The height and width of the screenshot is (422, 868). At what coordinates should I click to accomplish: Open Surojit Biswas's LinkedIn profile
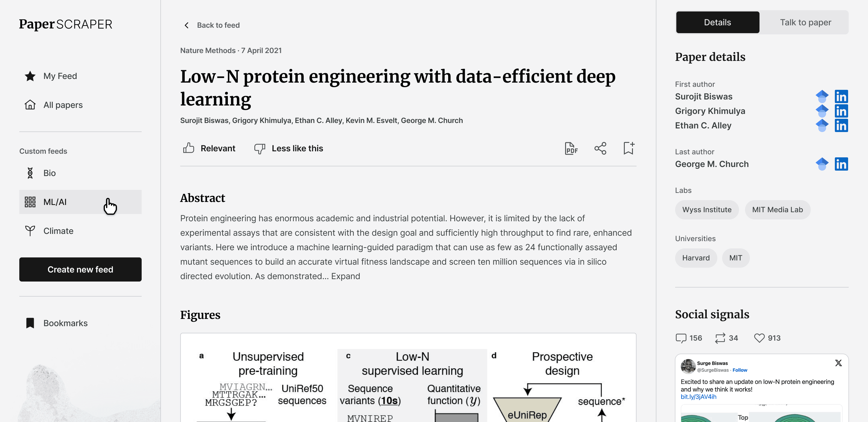tap(841, 97)
